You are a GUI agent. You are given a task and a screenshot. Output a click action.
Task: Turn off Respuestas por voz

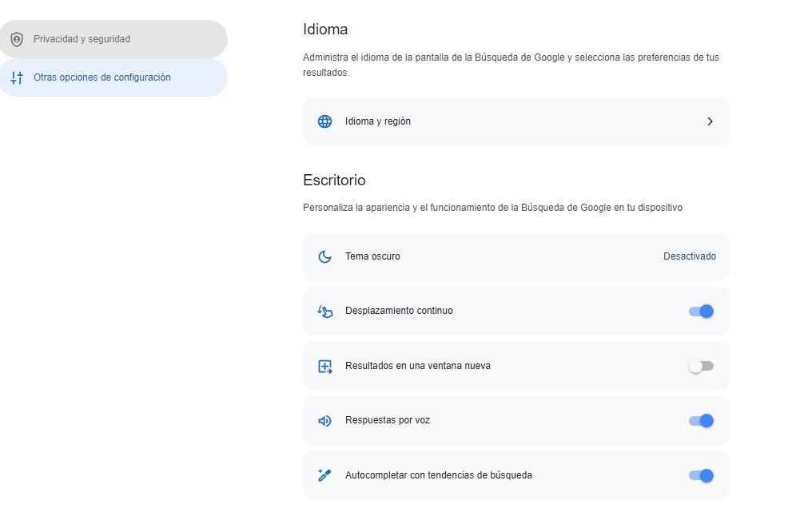coord(700,420)
